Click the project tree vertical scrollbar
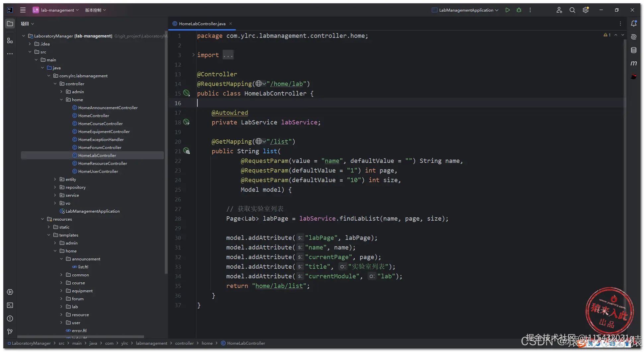The width and height of the screenshot is (644, 352). point(166,153)
